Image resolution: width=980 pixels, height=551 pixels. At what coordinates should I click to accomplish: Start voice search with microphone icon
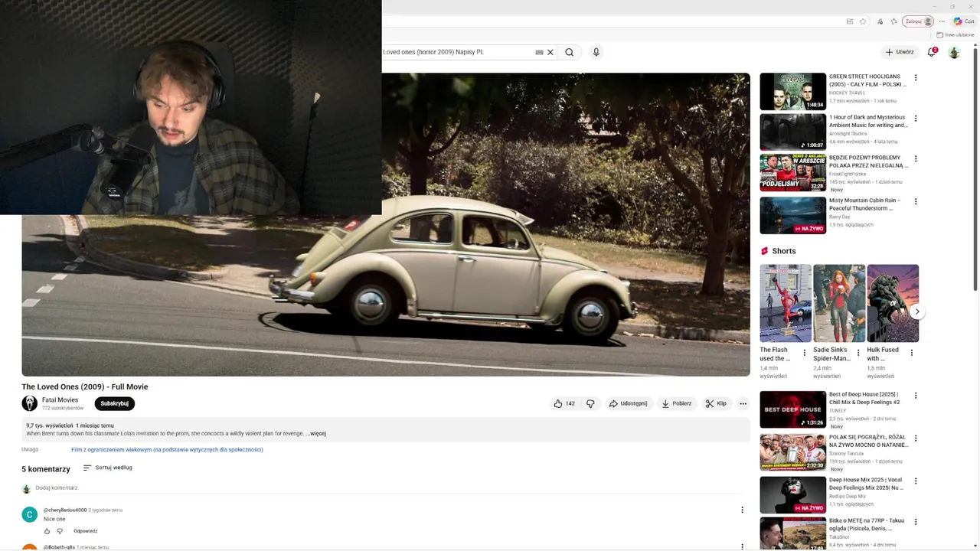(596, 52)
